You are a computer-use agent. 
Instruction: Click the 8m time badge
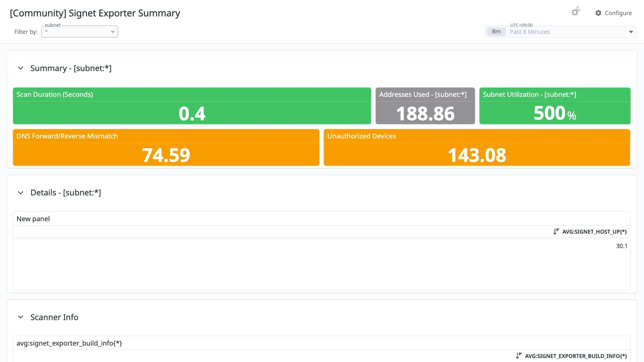coord(496,32)
